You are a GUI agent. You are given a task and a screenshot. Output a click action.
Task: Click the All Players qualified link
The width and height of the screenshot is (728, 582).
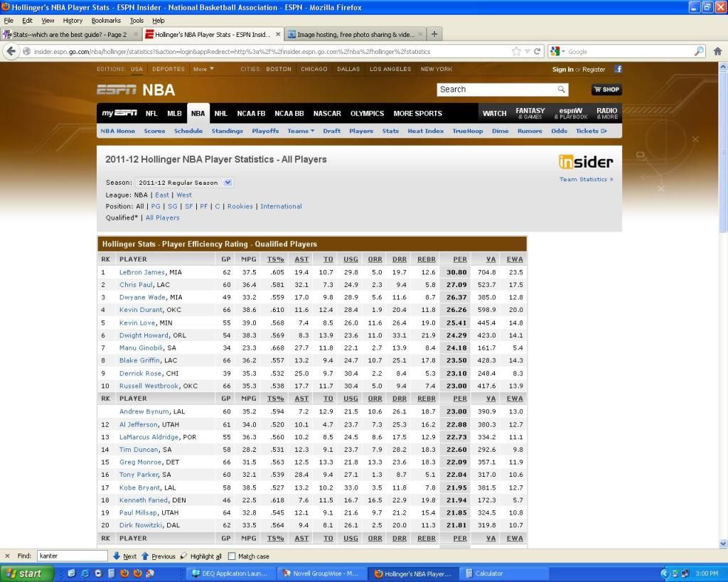coord(163,217)
